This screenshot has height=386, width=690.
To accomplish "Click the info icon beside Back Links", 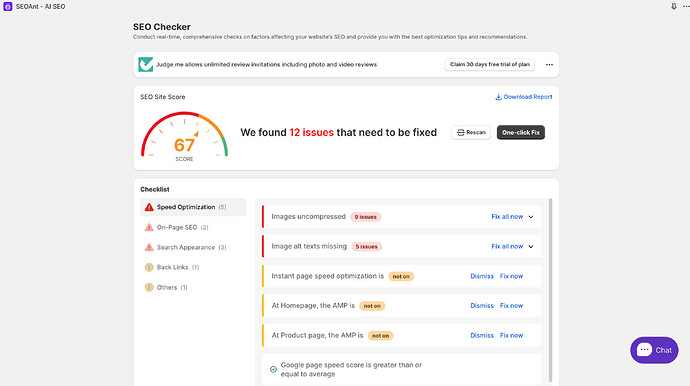I will coord(149,267).
